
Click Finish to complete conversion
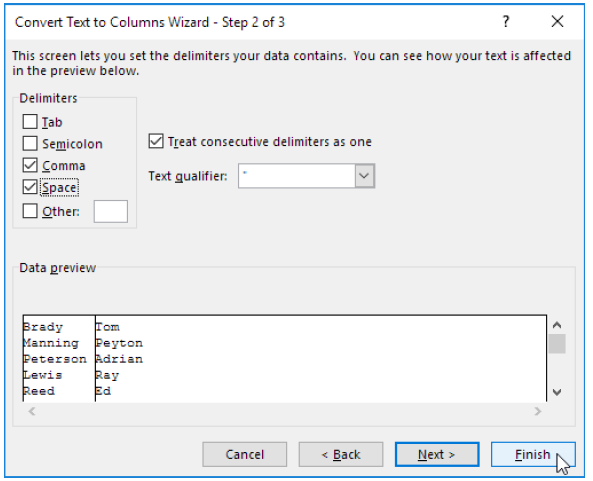(x=533, y=454)
